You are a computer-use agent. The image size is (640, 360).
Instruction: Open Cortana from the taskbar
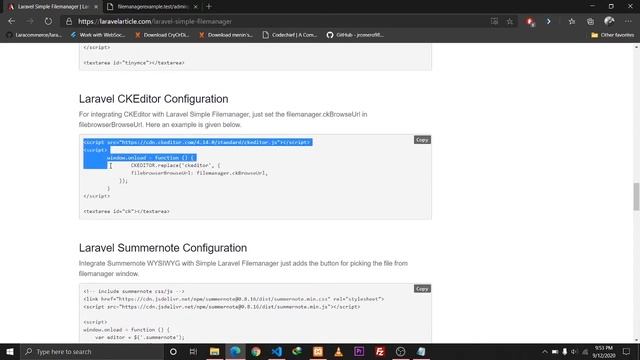tap(173, 351)
